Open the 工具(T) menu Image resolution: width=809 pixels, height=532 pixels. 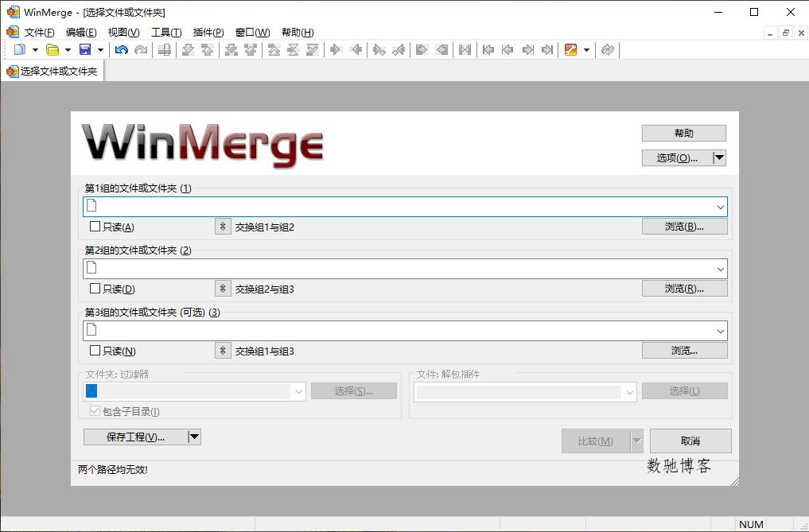pyautogui.click(x=166, y=33)
